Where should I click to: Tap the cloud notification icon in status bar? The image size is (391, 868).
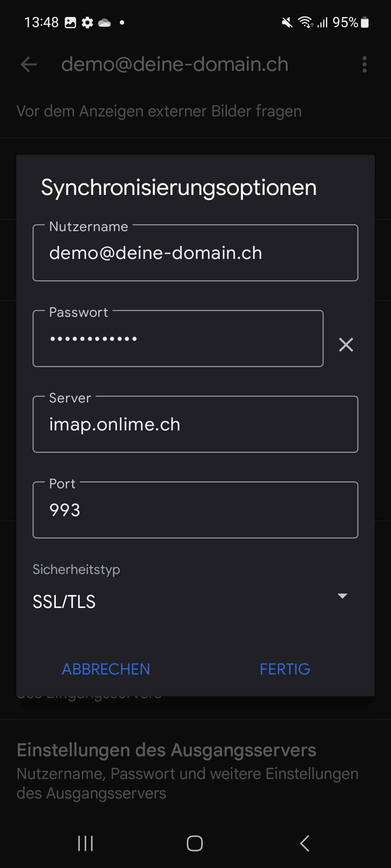(104, 23)
